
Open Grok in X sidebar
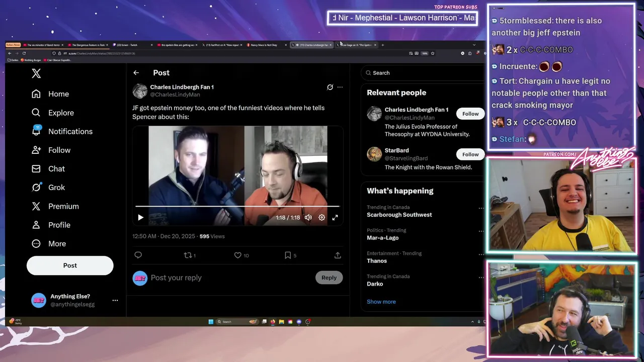point(48,188)
